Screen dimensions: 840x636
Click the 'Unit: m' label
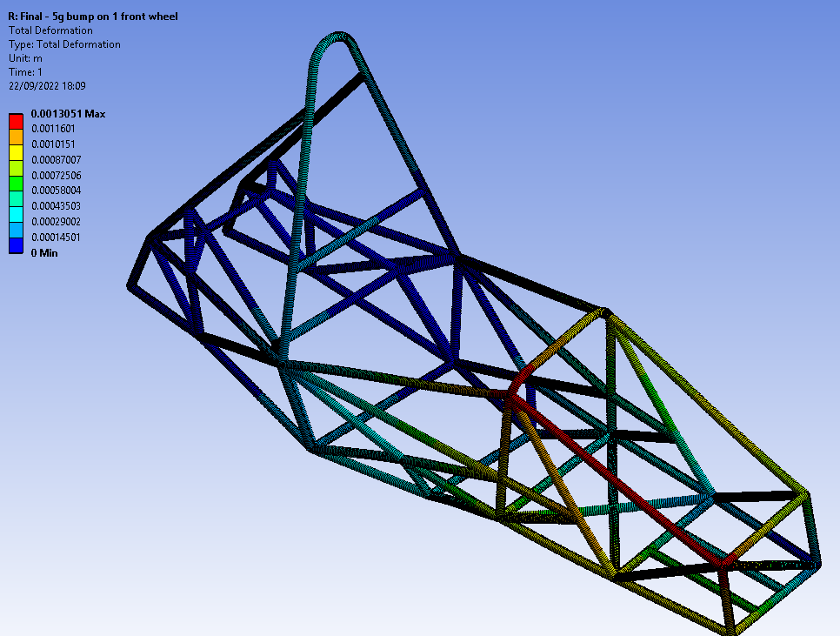click(x=25, y=58)
